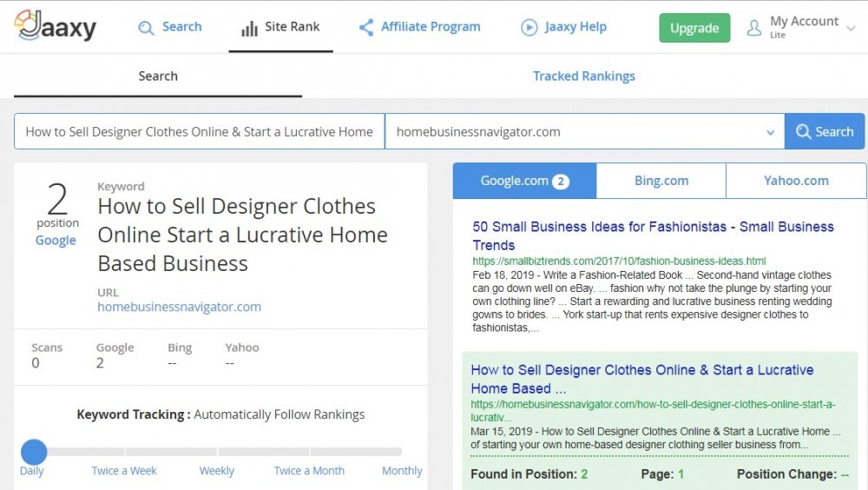Click the Bing rank value
The width and height of the screenshot is (868, 490).
172,363
